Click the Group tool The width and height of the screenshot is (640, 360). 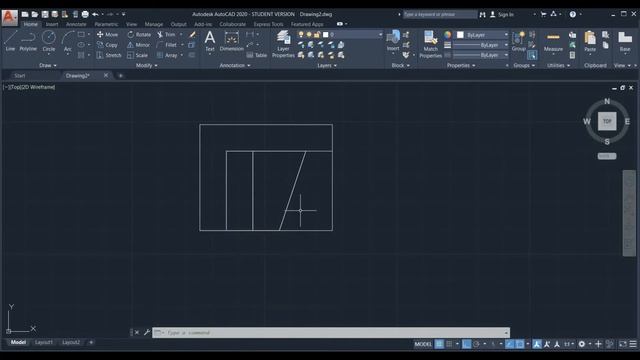pyautogui.click(x=518, y=41)
